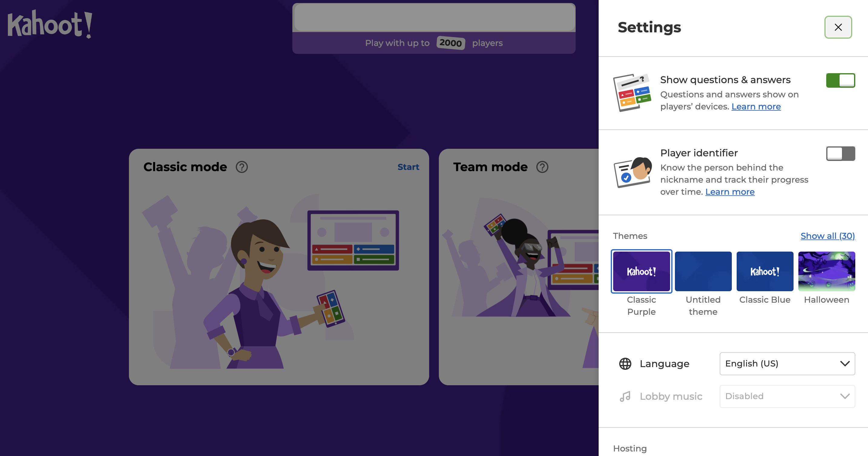Click the globe Language icon
Screen dimensions: 868x456
click(625, 363)
